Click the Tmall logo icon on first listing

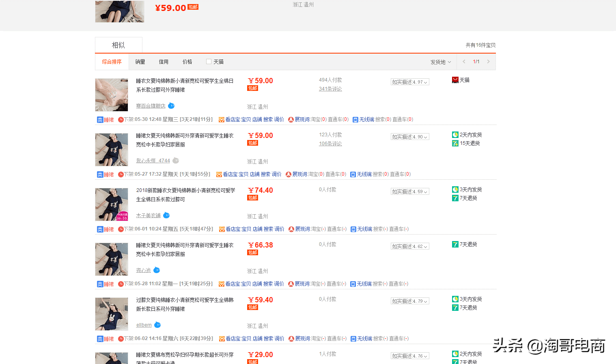[455, 80]
